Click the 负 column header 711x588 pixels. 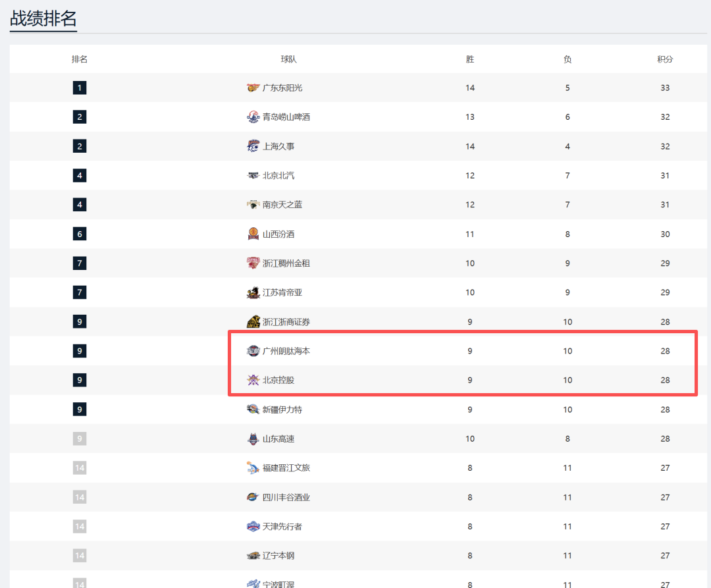(x=567, y=59)
